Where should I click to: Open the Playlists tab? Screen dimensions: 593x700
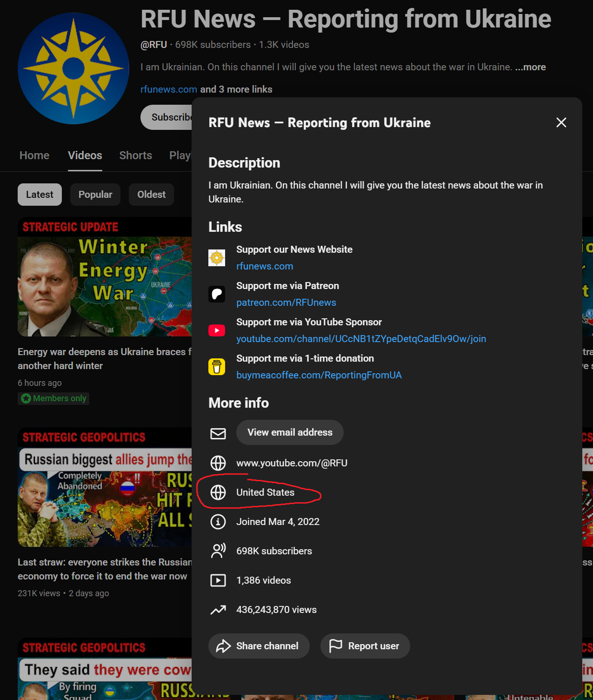click(180, 155)
